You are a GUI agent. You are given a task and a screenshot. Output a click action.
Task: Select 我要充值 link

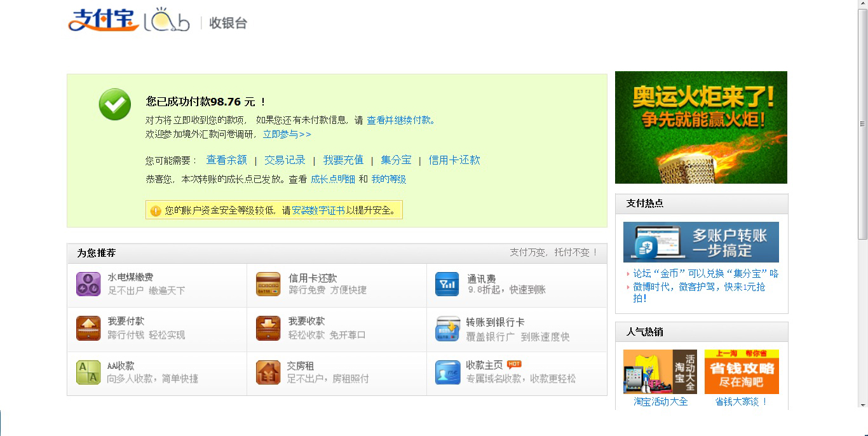[x=343, y=160]
